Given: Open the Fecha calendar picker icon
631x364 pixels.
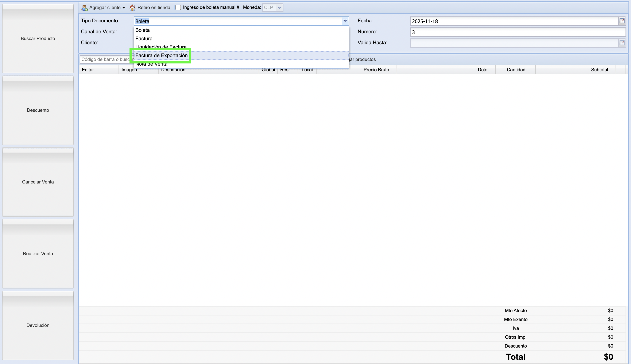Looking at the screenshot, I should 622,21.
